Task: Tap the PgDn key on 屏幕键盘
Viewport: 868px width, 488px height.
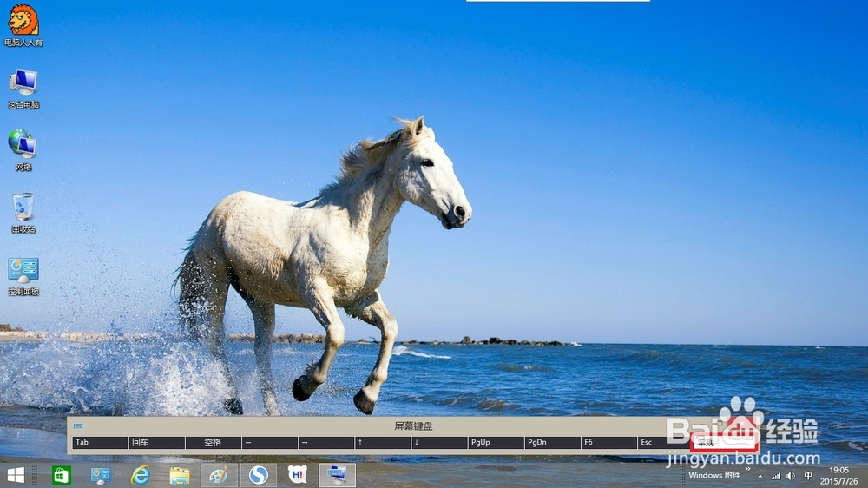Action: [x=552, y=443]
